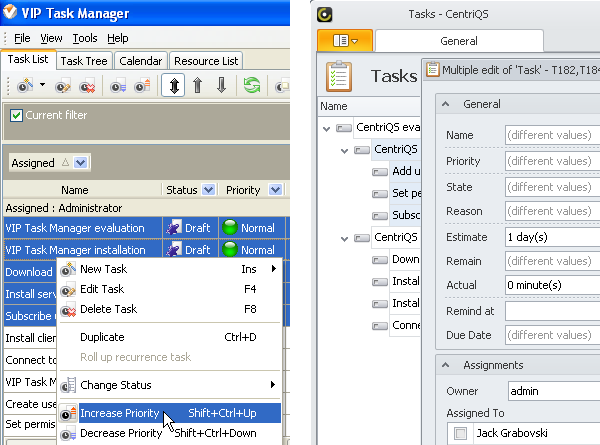The width and height of the screenshot is (600, 445).
Task: Uncheck the Current filter checkbox
Action: click(16, 116)
